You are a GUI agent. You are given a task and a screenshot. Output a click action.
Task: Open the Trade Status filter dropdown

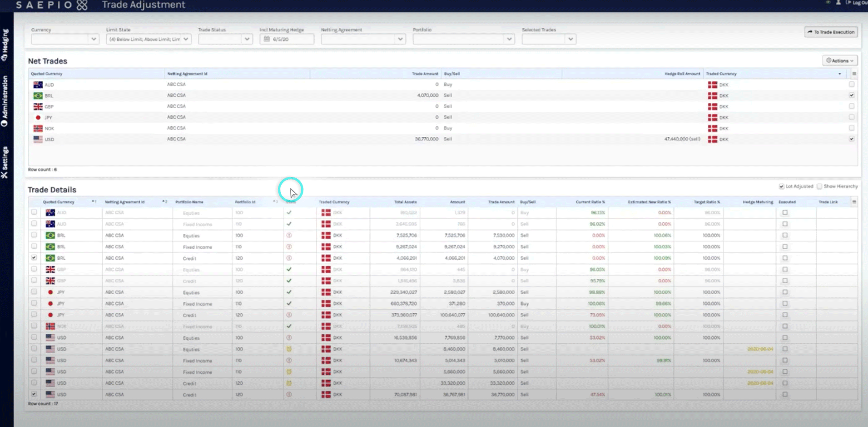225,39
